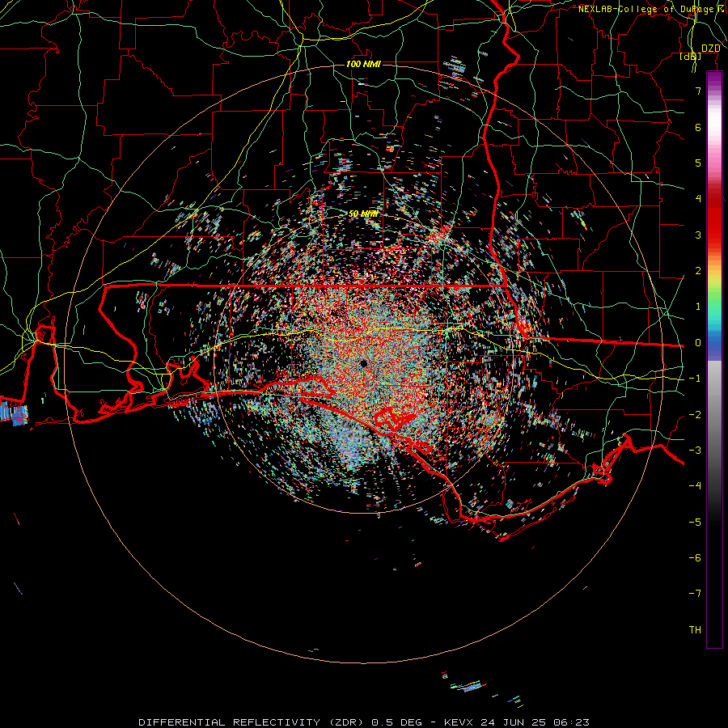Click the '4' value on the color scale
Image resolution: width=728 pixels, height=728 pixels.
[698, 199]
